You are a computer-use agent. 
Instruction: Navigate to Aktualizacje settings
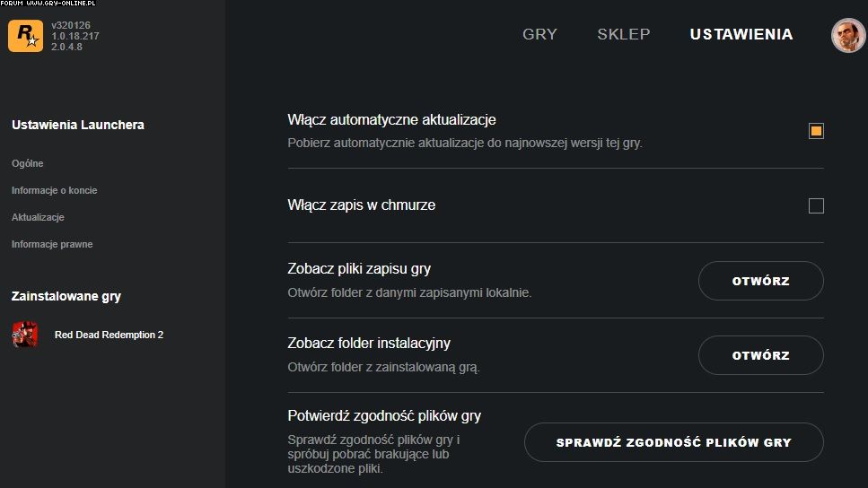[x=38, y=217]
